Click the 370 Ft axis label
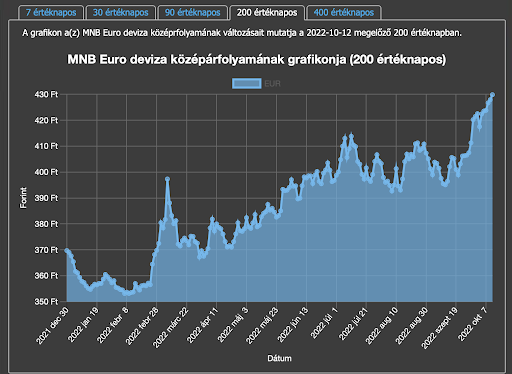Screen dimensions: 512x374 [46, 250]
